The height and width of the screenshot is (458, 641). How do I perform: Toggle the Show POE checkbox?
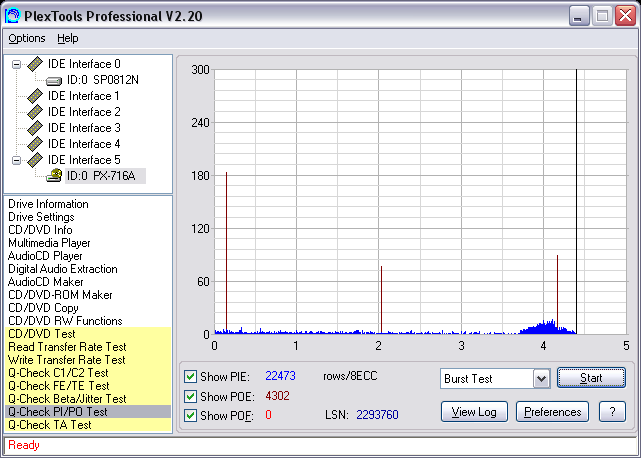pyautogui.click(x=190, y=396)
